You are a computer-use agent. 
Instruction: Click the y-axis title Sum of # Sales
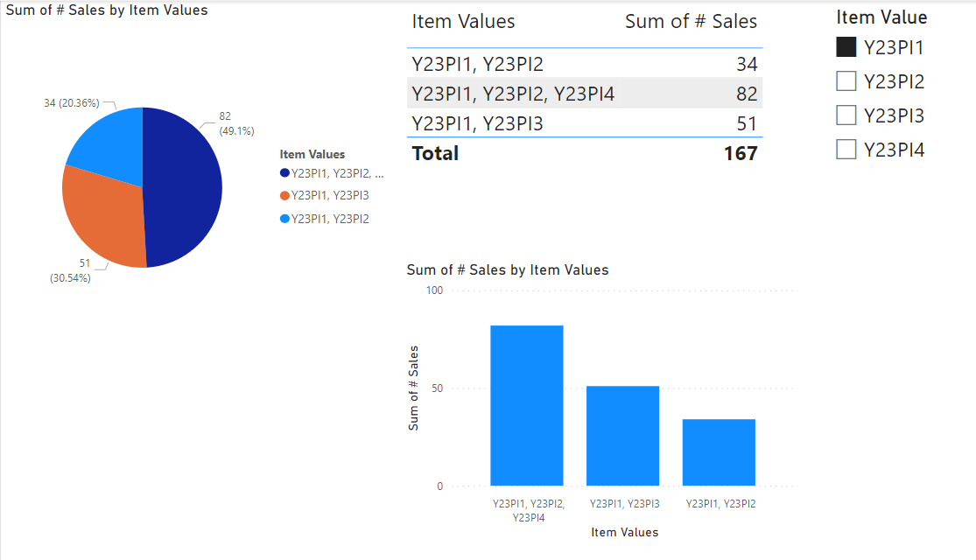click(x=413, y=388)
